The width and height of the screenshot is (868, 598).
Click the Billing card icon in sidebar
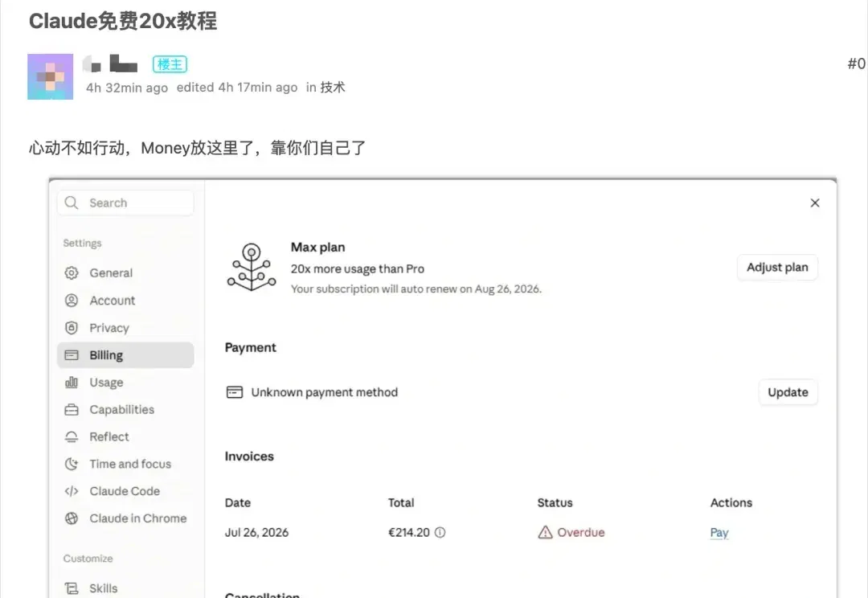72,355
